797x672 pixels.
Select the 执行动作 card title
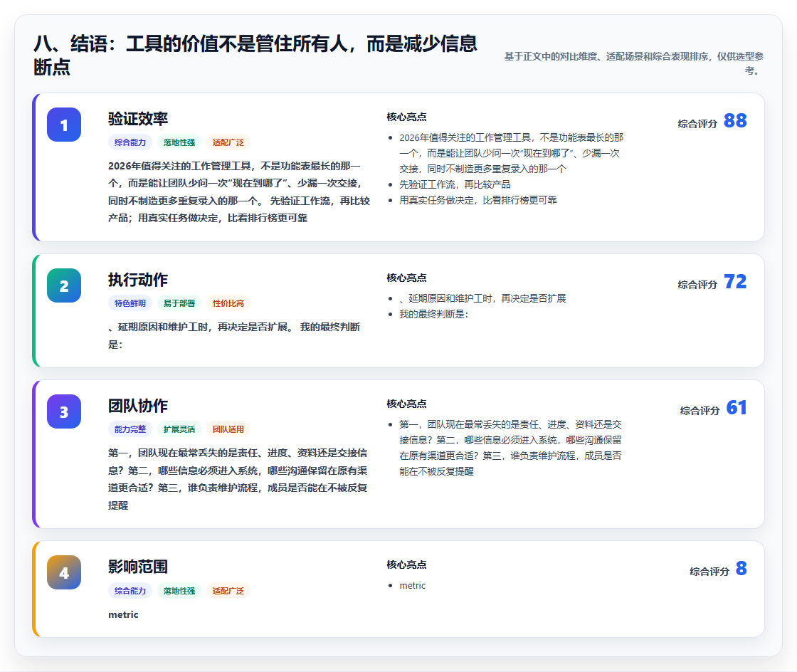(x=138, y=280)
